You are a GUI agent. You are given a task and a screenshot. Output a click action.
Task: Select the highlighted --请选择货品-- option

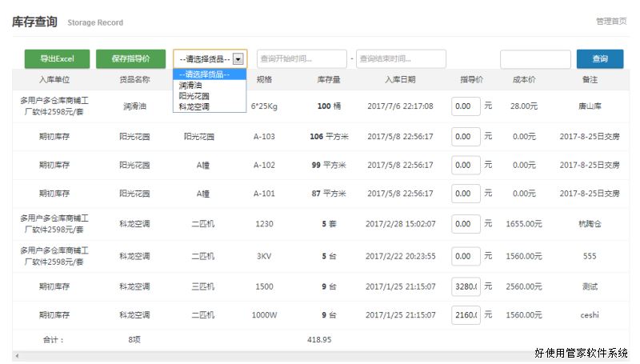point(204,74)
